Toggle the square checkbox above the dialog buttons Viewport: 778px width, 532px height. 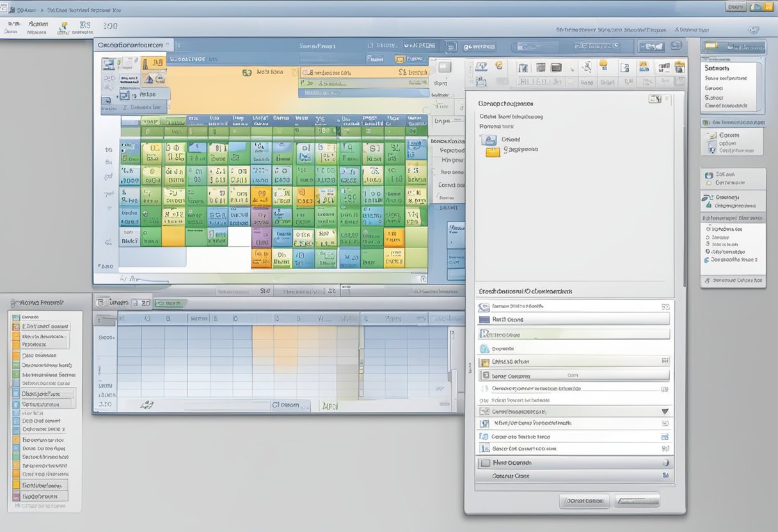(x=484, y=463)
